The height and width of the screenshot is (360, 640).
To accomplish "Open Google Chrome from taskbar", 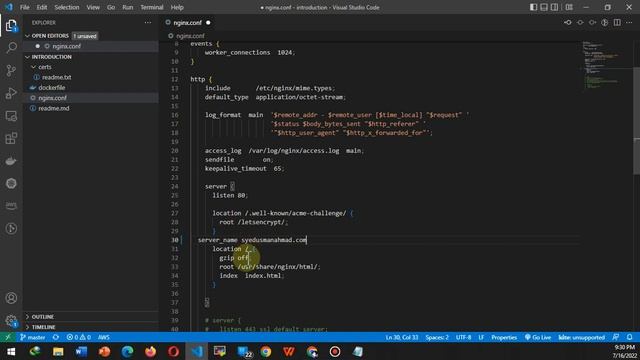I will click(266, 351).
